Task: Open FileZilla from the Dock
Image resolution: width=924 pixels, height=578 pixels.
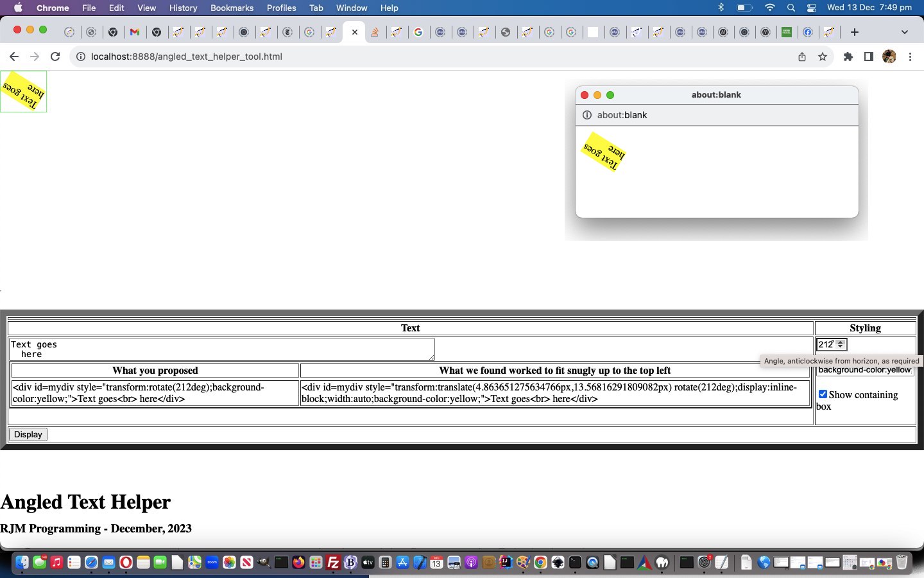Action: (333, 563)
